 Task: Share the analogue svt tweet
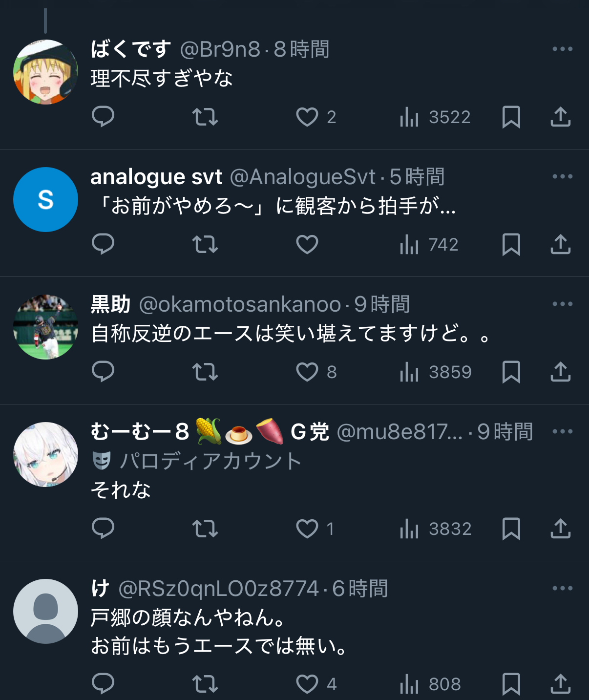point(560,244)
